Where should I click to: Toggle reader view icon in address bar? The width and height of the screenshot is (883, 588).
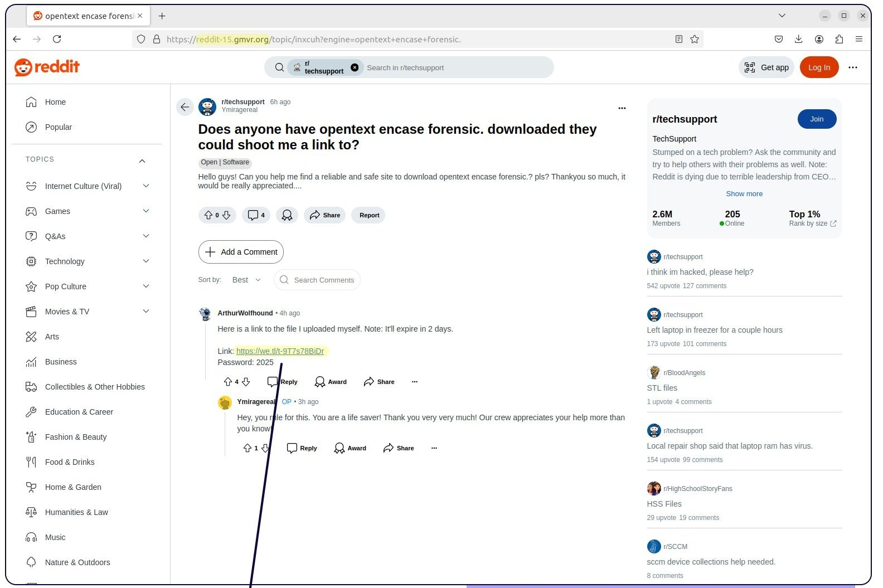point(679,39)
